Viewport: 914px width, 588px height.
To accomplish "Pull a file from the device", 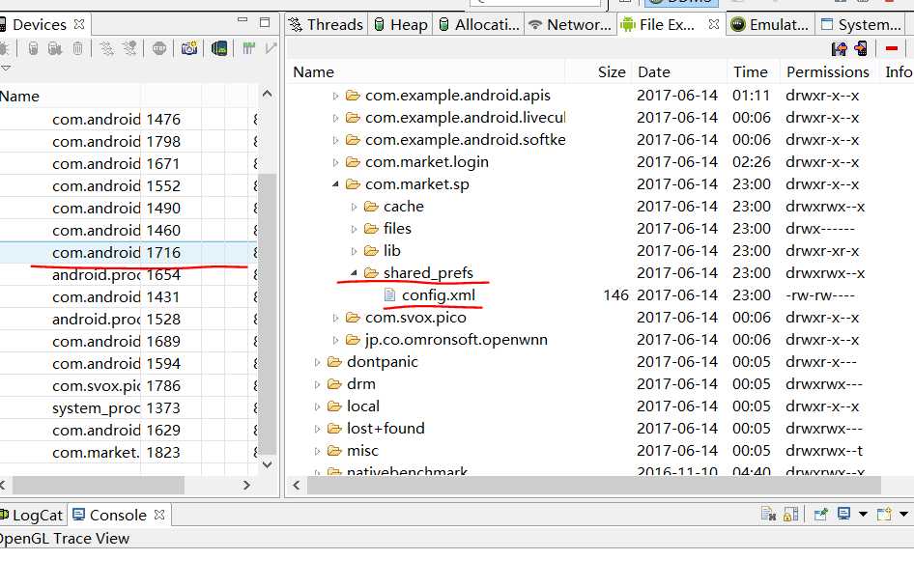I will (x=839, y=48).
